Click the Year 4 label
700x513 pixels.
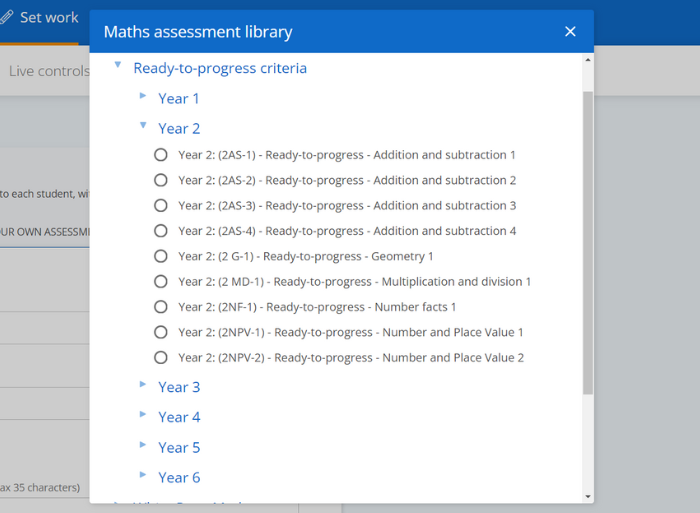coord(179,417)
